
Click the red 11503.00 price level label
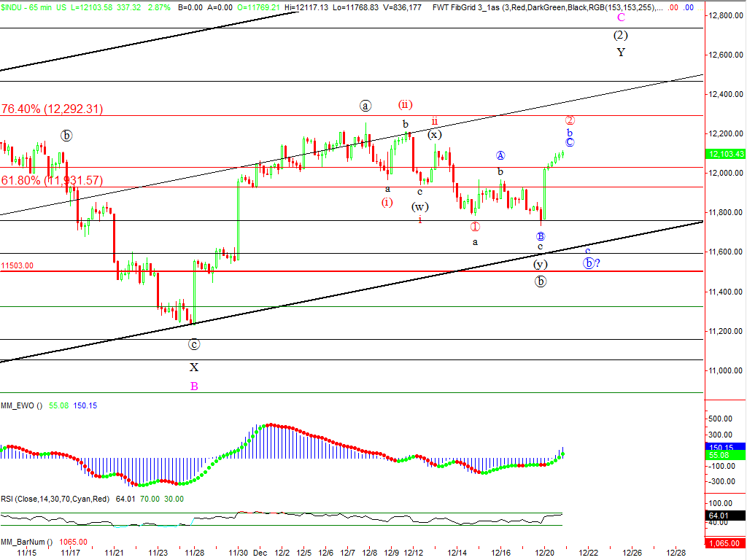(x=18, y=267)
